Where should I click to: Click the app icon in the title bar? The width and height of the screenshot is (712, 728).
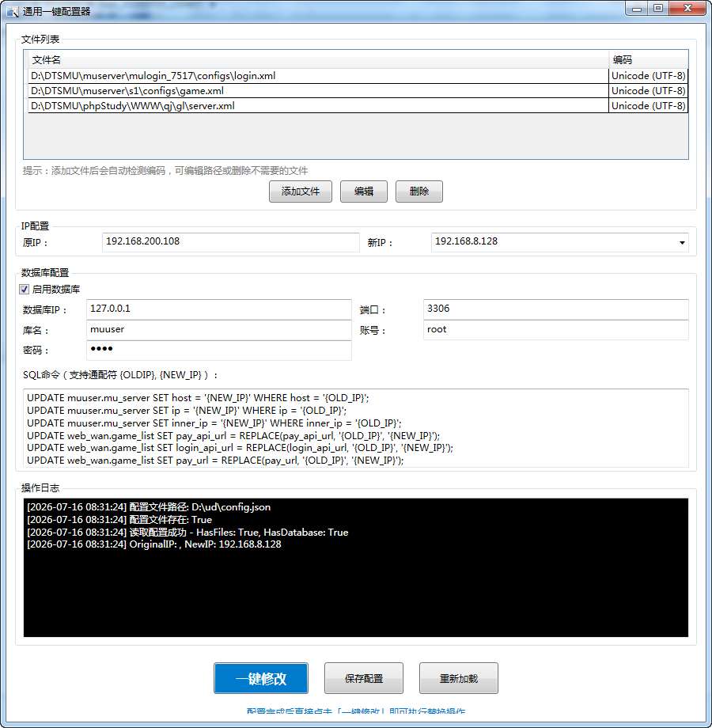tap(13, 11)
